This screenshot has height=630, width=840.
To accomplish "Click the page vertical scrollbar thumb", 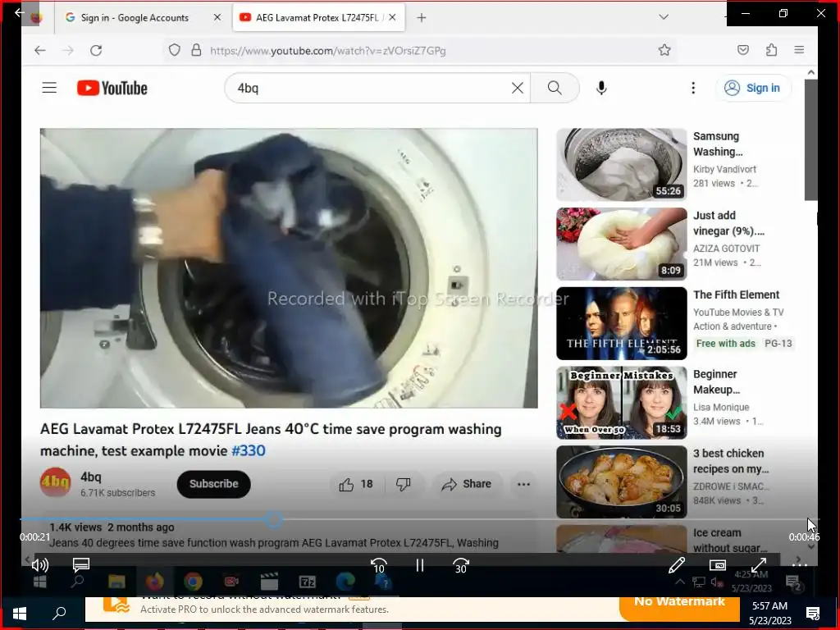I will [x=810, y=140].
